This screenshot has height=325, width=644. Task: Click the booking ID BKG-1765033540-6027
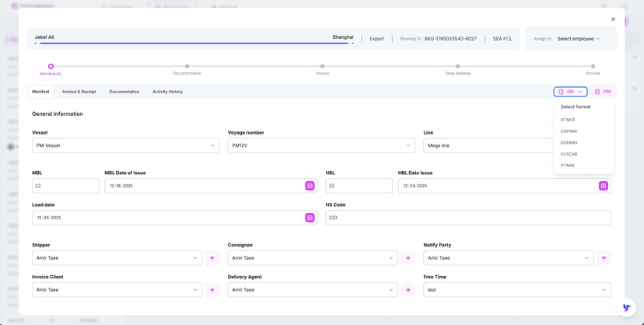(450, 39)
